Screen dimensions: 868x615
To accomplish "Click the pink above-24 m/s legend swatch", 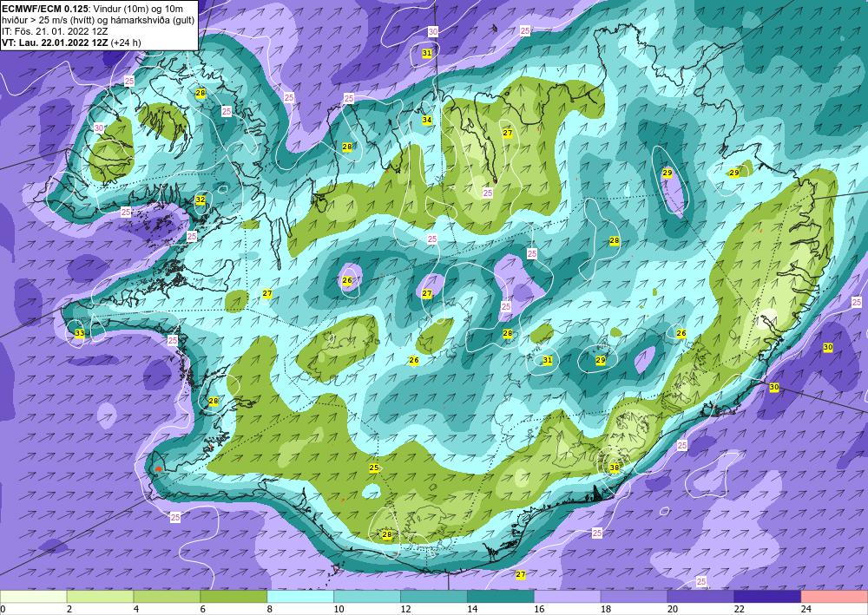I will pyautogui.click(x=835, y=597).
